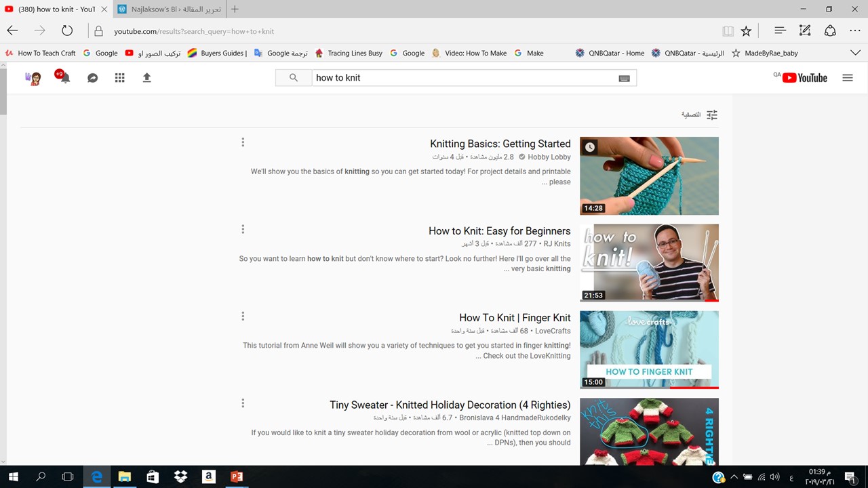Open options menu for Knitting Basics video

tap(243, 142)
